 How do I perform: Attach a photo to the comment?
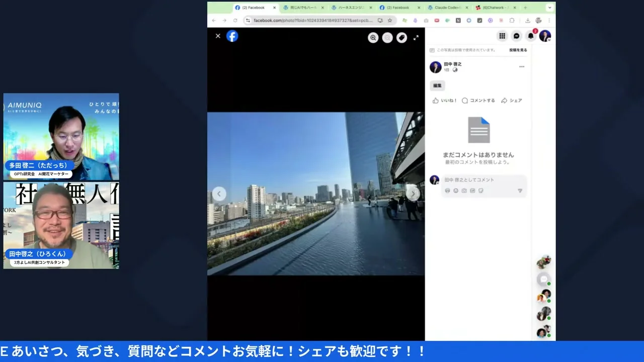[x=463, y=191]
